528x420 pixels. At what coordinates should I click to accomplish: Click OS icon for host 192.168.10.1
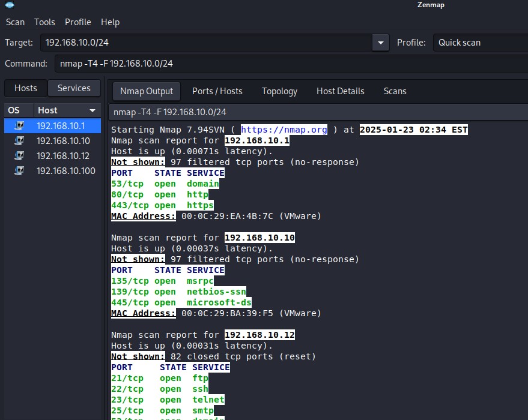pyautogui.click(x=19, y=126)
